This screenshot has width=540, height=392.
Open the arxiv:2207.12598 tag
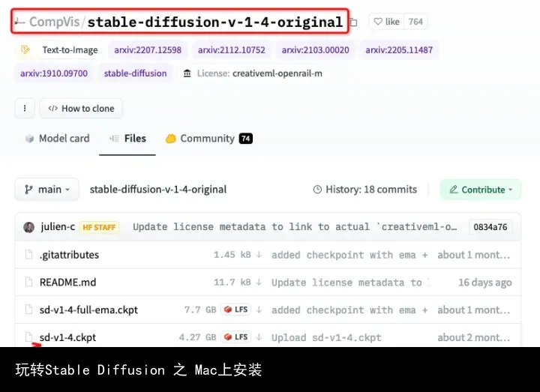148,50
